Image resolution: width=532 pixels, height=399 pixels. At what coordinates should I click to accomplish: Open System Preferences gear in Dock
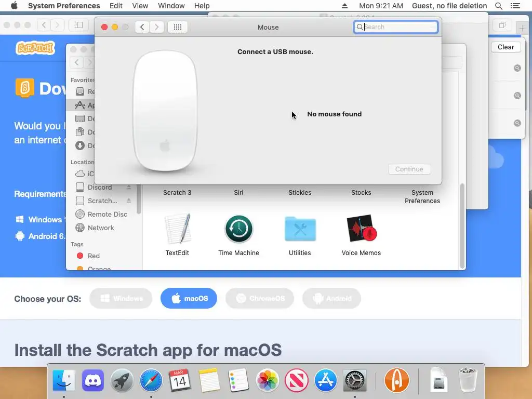tap(354, 380)
